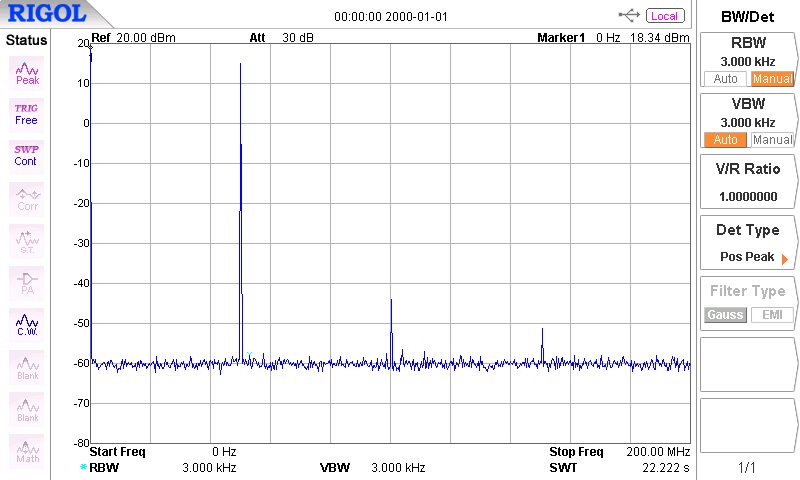Click the PA preamplifier icon
The image size is (800, 480).
pos(27,282)
